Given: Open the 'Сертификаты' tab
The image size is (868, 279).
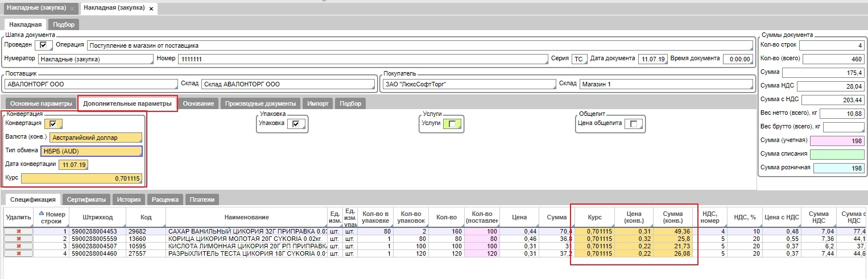Looking at the screenshot, I should [85, 199].
